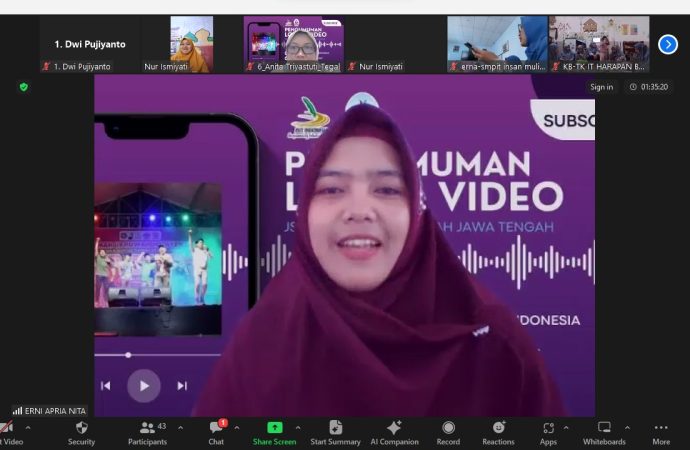This screenshot has width=690, height=450.
Task: Open the Participants panel
Action: (147, 433)
